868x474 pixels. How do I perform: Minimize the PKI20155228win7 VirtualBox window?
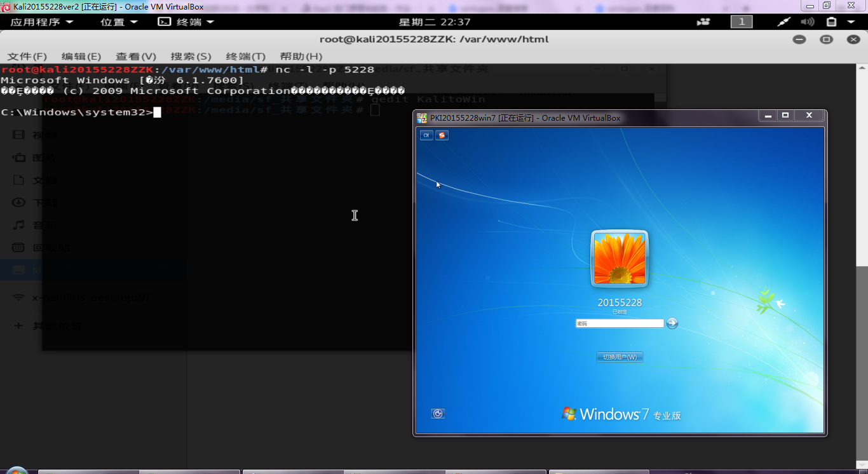[768, 115]
